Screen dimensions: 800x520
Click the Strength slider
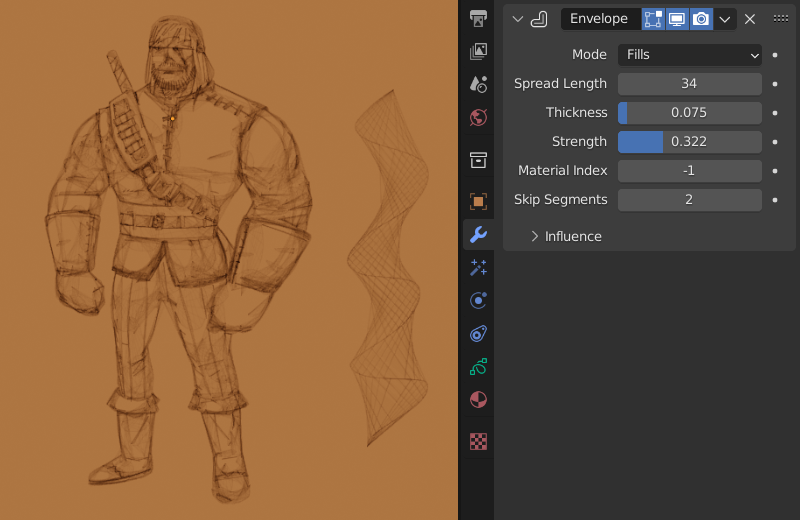point(689,142)
